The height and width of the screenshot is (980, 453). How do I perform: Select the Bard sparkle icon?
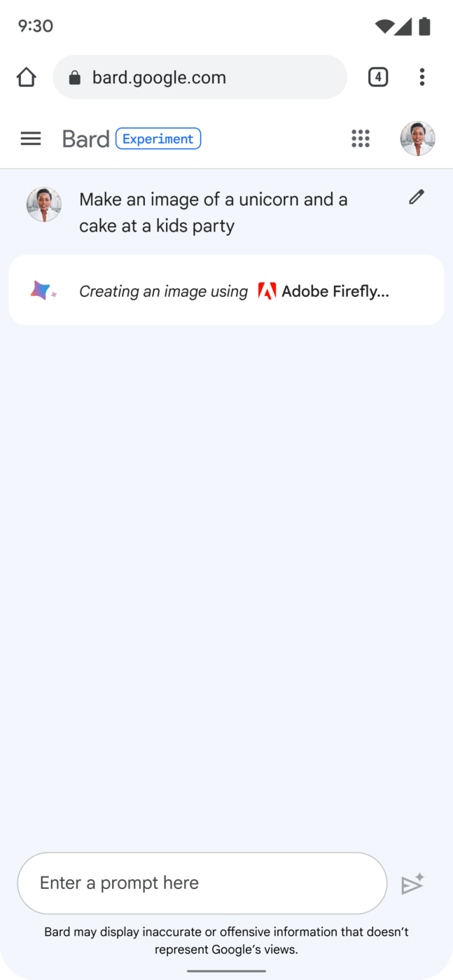[x=42, y=290]
